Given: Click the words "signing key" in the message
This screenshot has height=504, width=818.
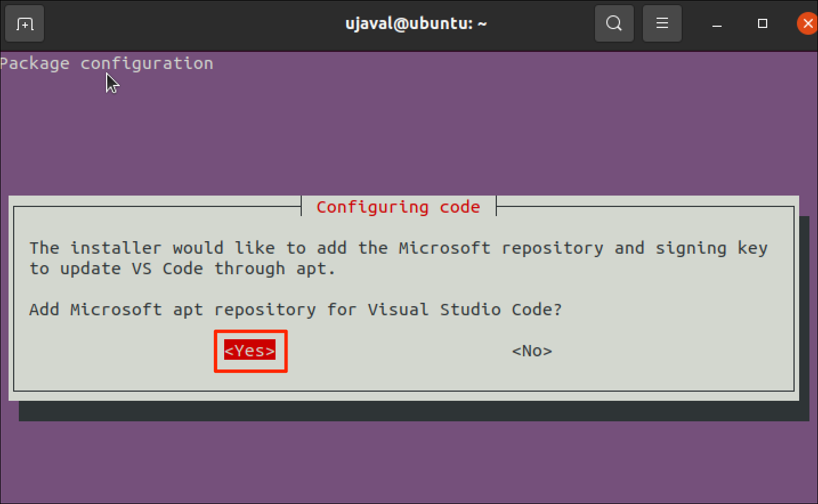Looking at the screenshot, I should coord(711,248).
